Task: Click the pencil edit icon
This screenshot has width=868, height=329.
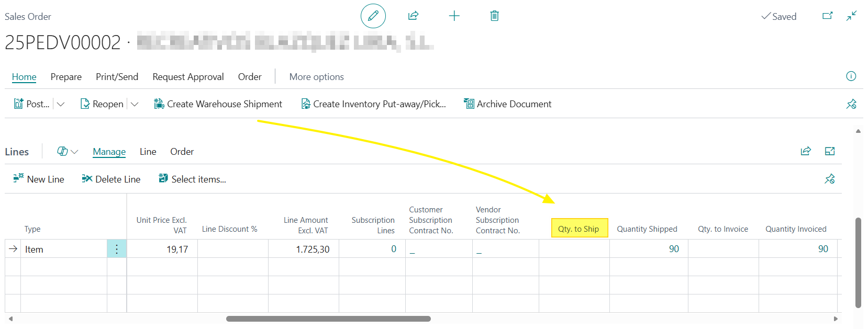Action: coord(373,16)
